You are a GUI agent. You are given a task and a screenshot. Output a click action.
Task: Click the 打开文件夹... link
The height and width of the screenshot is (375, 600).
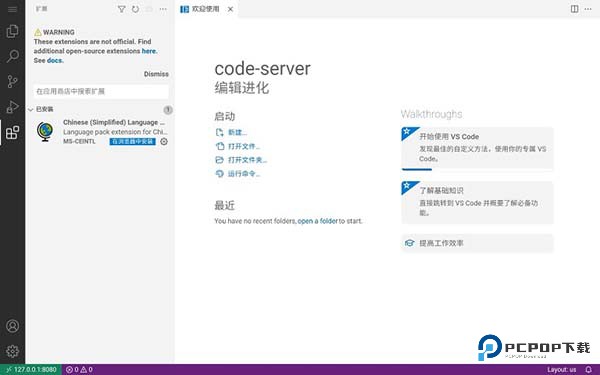point(248,160)
